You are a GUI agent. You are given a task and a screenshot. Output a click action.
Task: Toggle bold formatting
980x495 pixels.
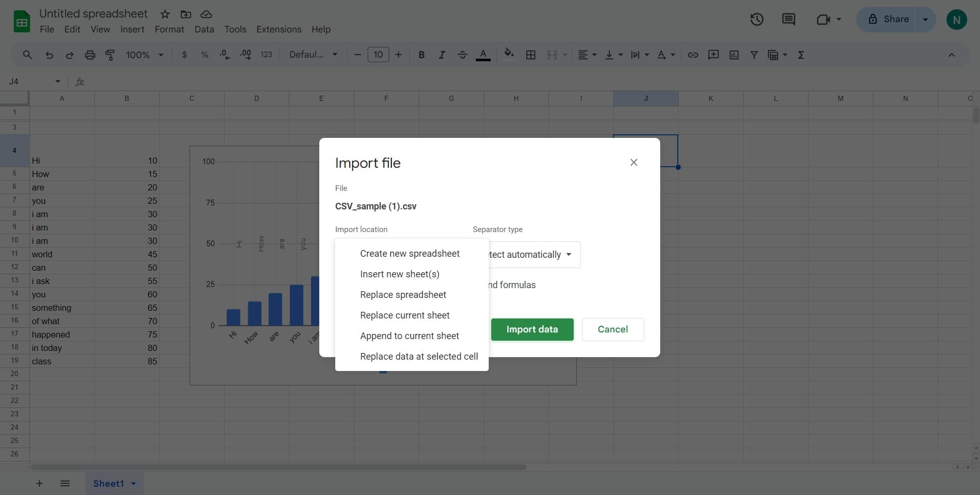pos(421,55)
